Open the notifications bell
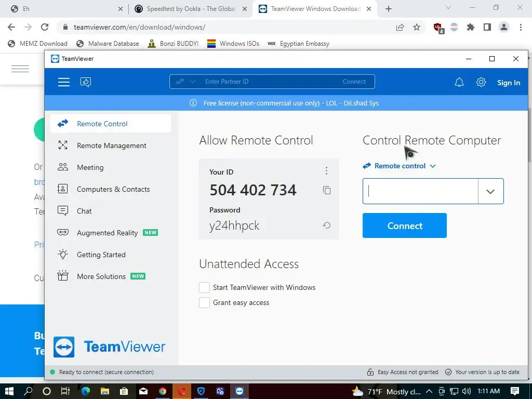The width and height of the screenshot is (532, 399). (459, 83)
